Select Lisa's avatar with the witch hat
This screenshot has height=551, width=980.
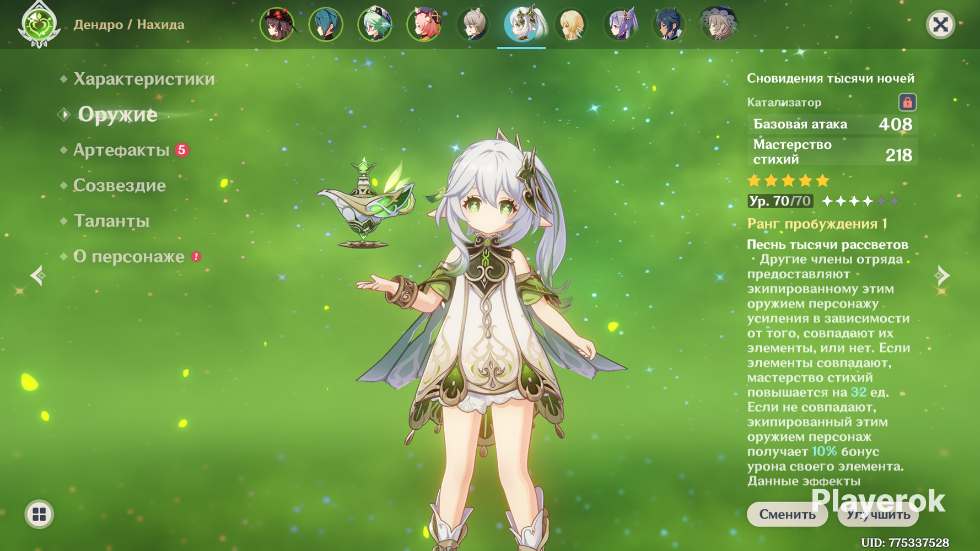pyautogui.click(x=718, y=24)
